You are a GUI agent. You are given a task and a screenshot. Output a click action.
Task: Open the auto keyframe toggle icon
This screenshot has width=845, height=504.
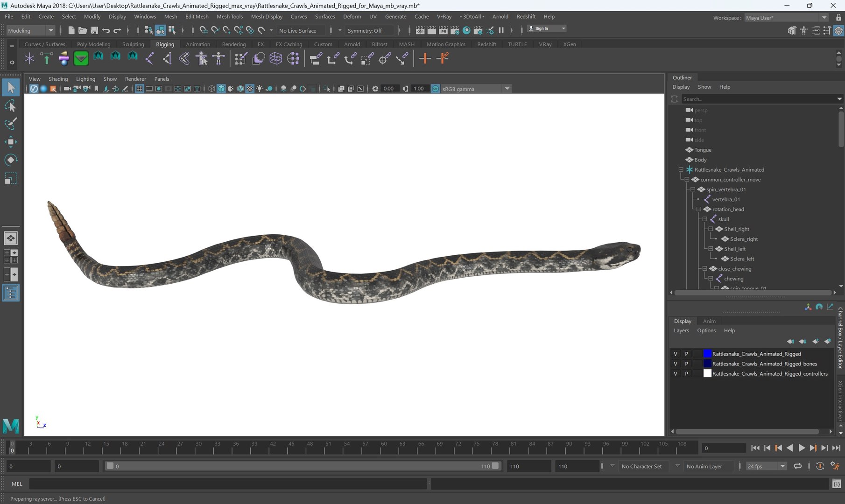(820, 466)
